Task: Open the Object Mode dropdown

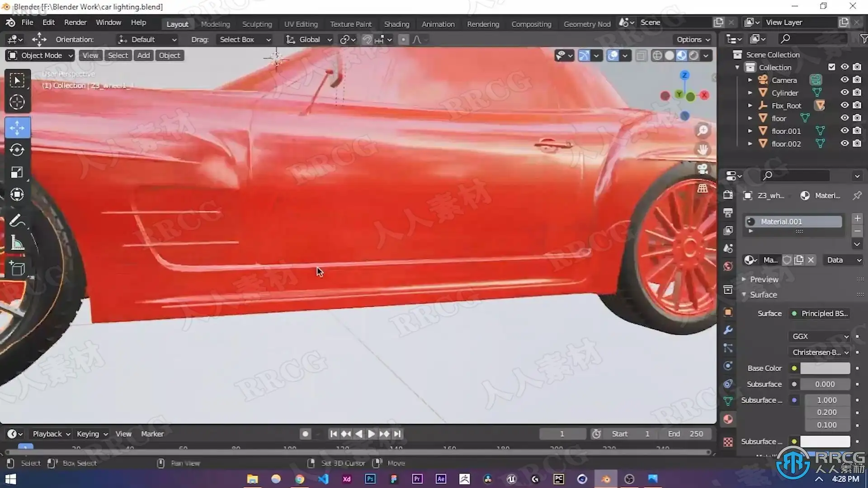Action: (40, 56)
